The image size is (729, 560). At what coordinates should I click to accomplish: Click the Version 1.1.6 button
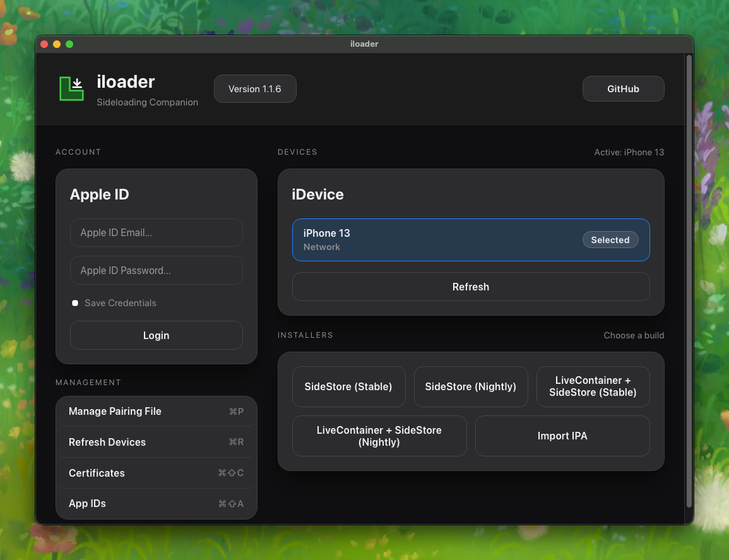tap(255, 89)
